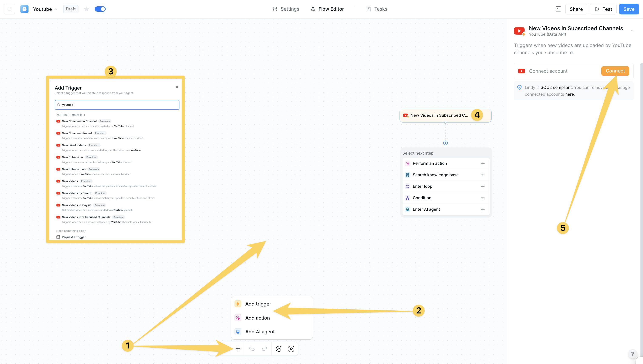
Task: Open connected accounts via the here link
Action: point(569,94)
